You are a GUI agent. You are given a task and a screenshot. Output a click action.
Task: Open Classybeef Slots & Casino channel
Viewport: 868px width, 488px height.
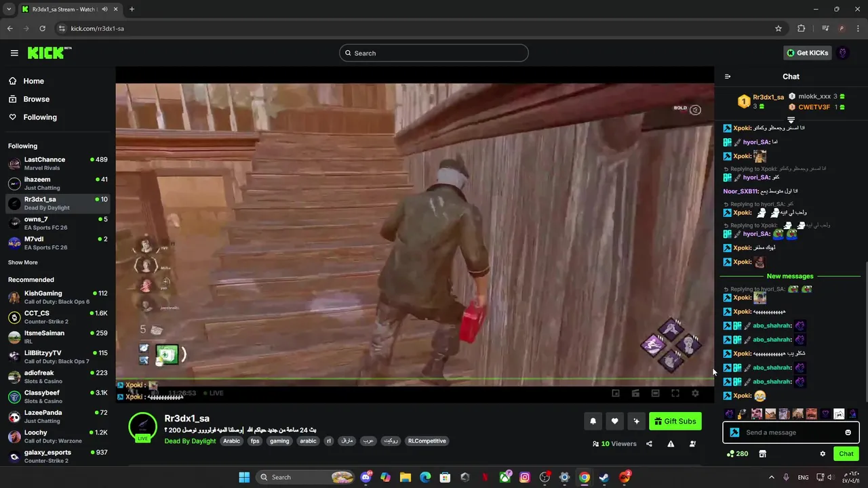(58, 396)
